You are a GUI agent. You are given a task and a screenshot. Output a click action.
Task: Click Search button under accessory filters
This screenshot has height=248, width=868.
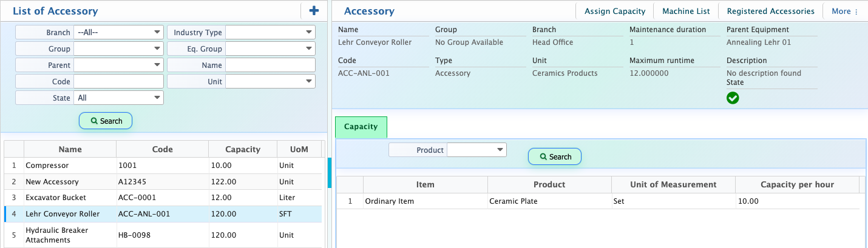click(106, 121)
